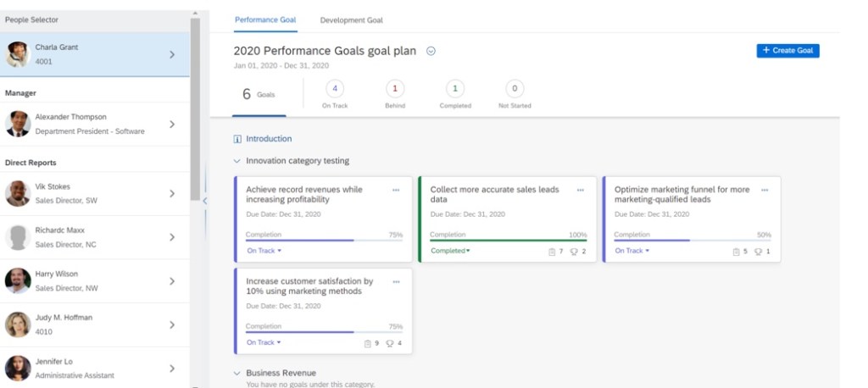Open ellipsis menu on Increase customer satisfaction card

click(396, 282)
